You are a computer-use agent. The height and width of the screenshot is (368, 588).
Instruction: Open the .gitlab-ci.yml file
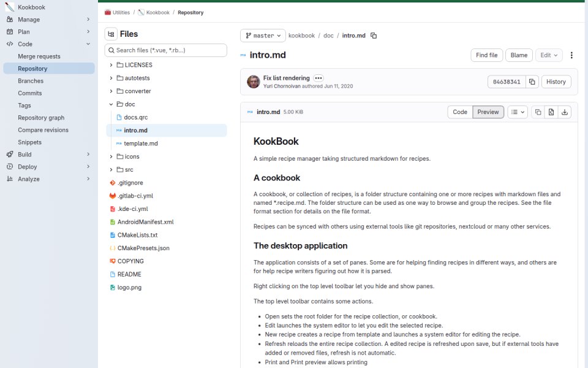[135, 196]
